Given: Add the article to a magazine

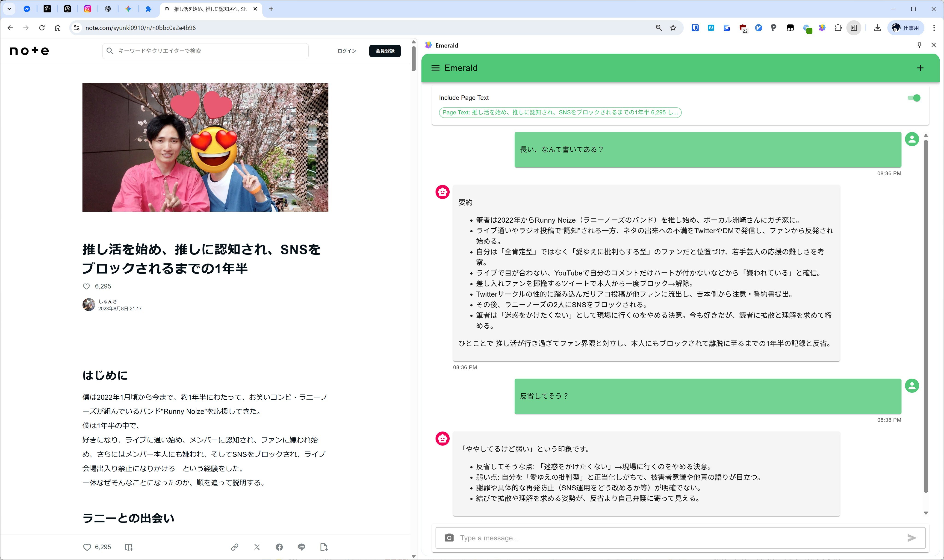Looking at the screenshot, I should click(x=129, y=547).
